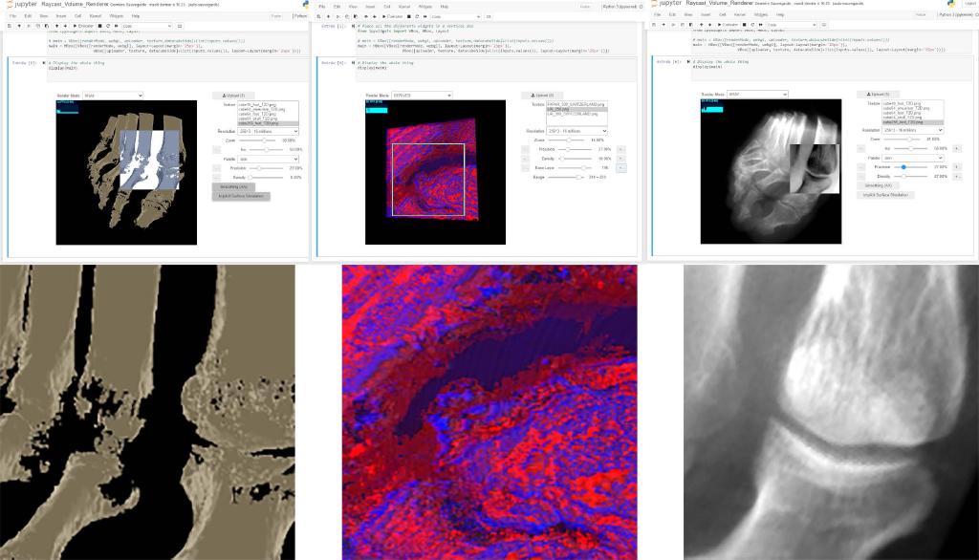Open the Render Mode dropdown above the tan bone render
The width and height of the screenshot is (979, 560).
113,96
